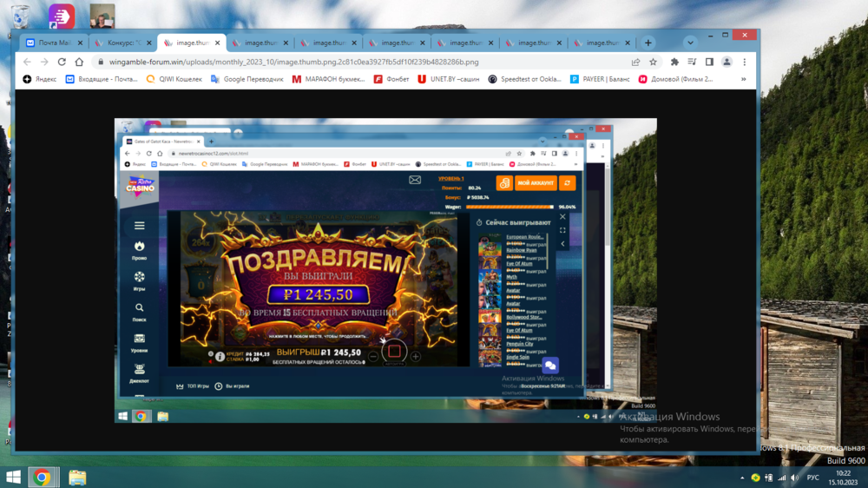
Task: Expand the tab search dropdown chevron
Action: (690, 43)
